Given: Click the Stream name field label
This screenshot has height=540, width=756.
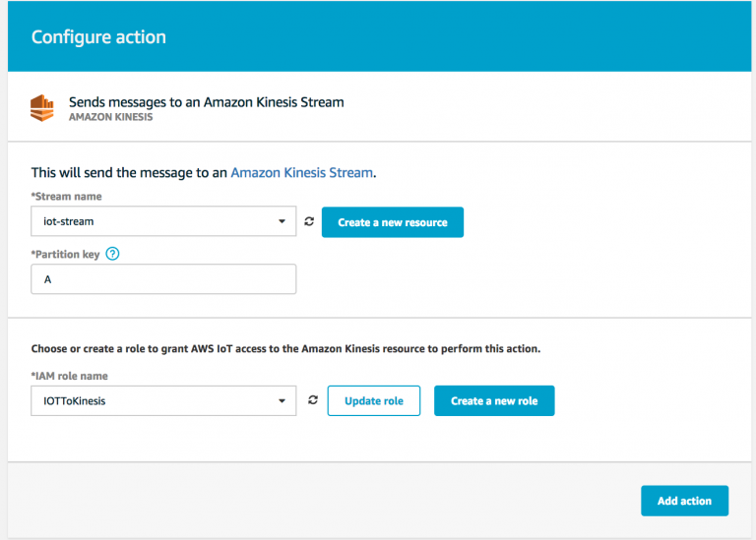Looking at the screenshot, I should click(x=67, y=196).
